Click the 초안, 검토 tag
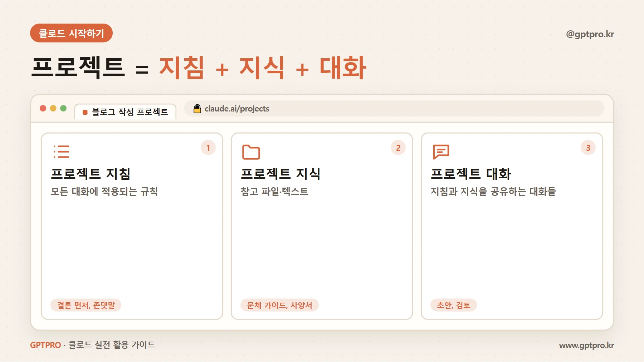Viewport: 644px width, 362px height. [453, 305]
